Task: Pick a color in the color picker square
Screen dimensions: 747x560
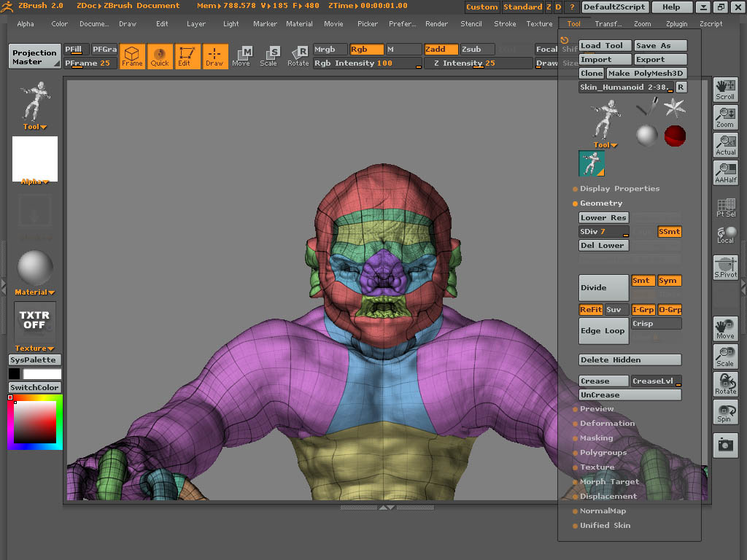Action: (35, 422)
